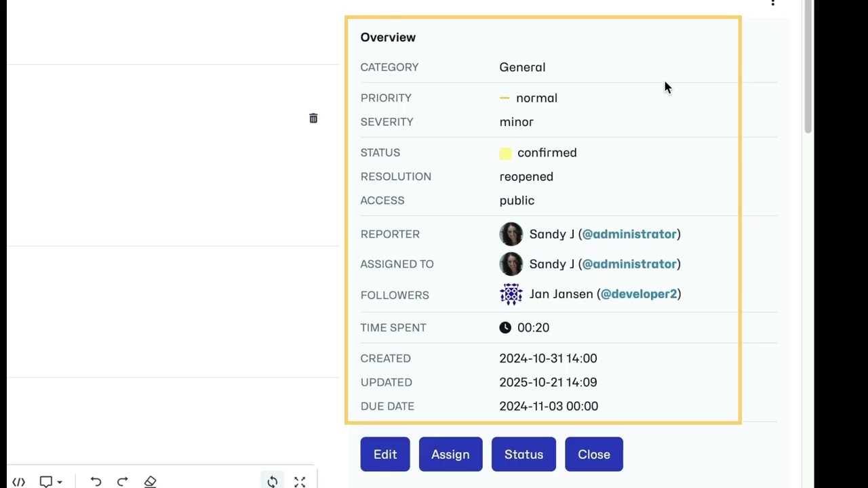Click the redo arrow
This screenshot has height=488, width=868.
(123, 482)
